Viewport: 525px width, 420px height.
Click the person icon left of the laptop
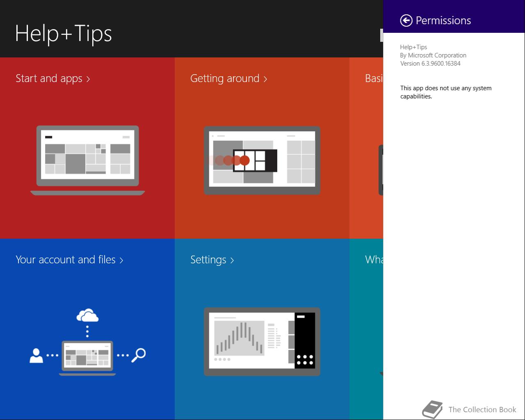[37, 355]
